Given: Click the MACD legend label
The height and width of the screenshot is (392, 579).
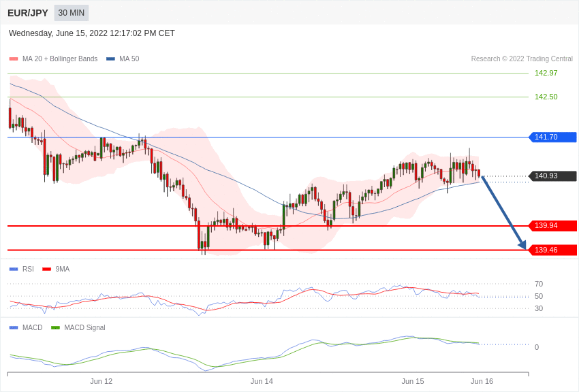Looking at the screenshot, I should pos(33,327).
